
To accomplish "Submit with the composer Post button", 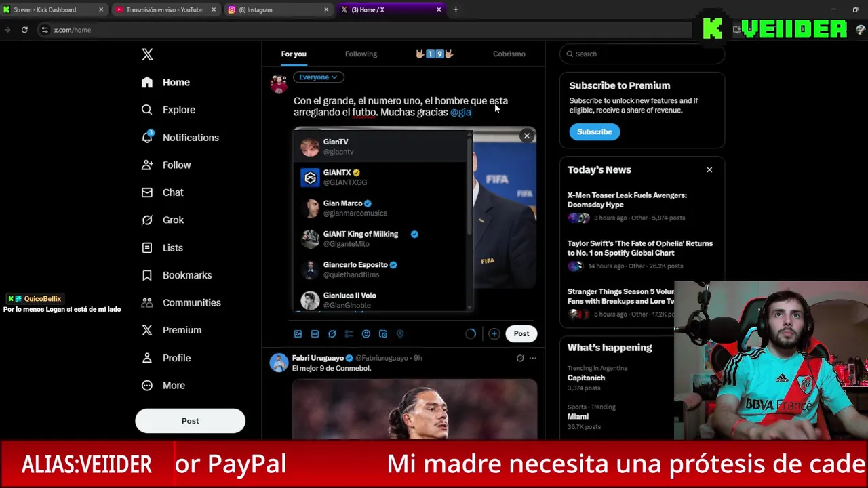I will pos(521,333).
